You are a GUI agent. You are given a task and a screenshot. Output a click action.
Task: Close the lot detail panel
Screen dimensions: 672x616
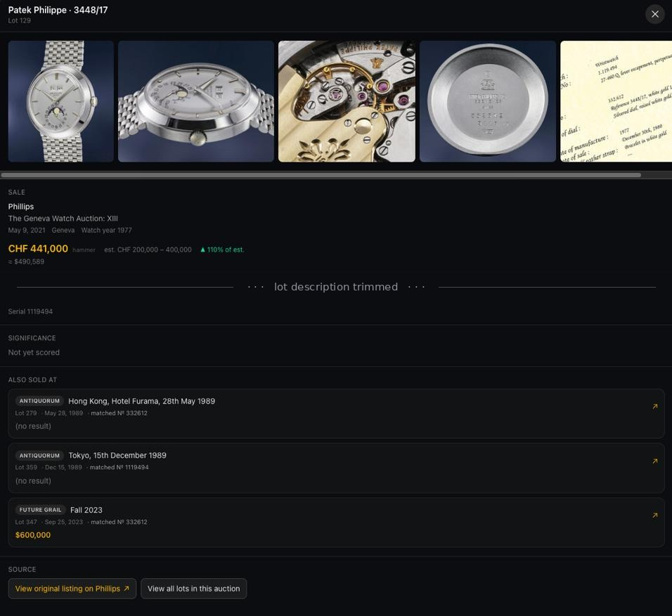coord(654,14)
